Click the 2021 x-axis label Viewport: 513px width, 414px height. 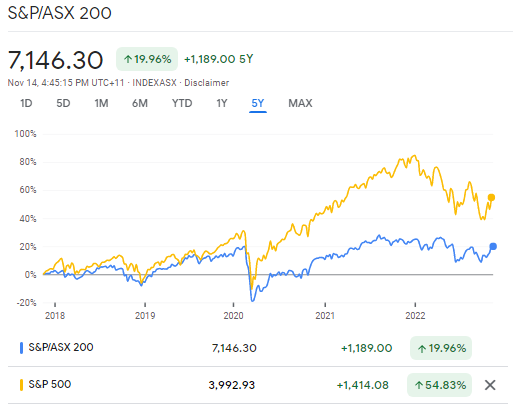[325, 316]
